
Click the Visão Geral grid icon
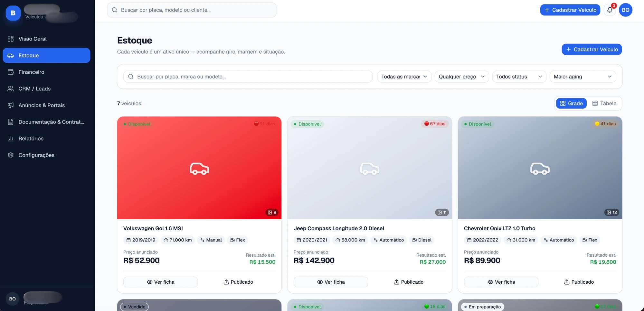click(11, 39)
